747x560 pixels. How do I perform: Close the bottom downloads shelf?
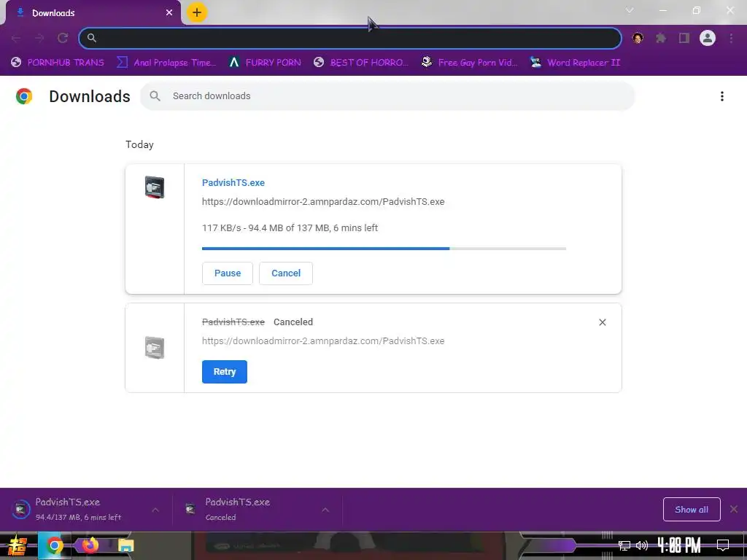click(734, 510)
